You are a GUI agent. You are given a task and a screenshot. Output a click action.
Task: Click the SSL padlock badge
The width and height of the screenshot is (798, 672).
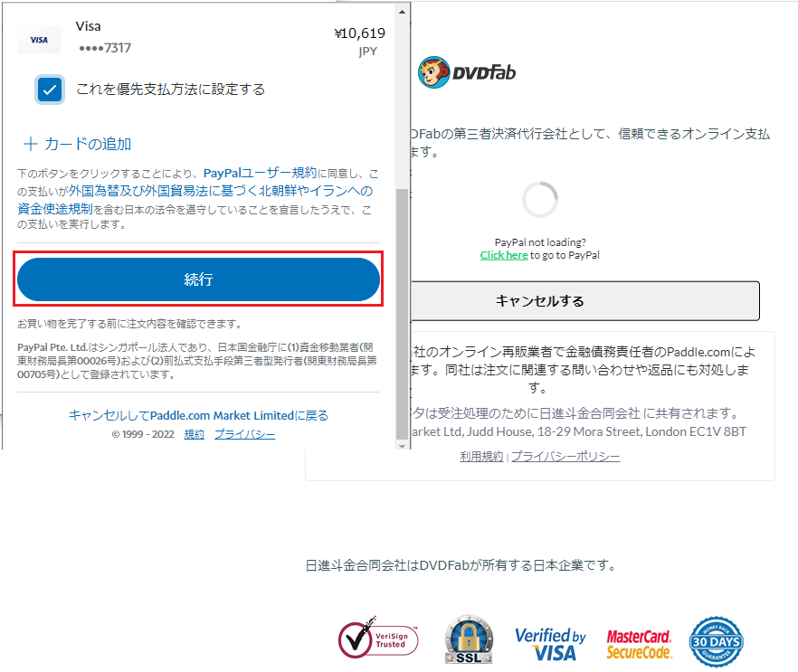tap(469, 640)
